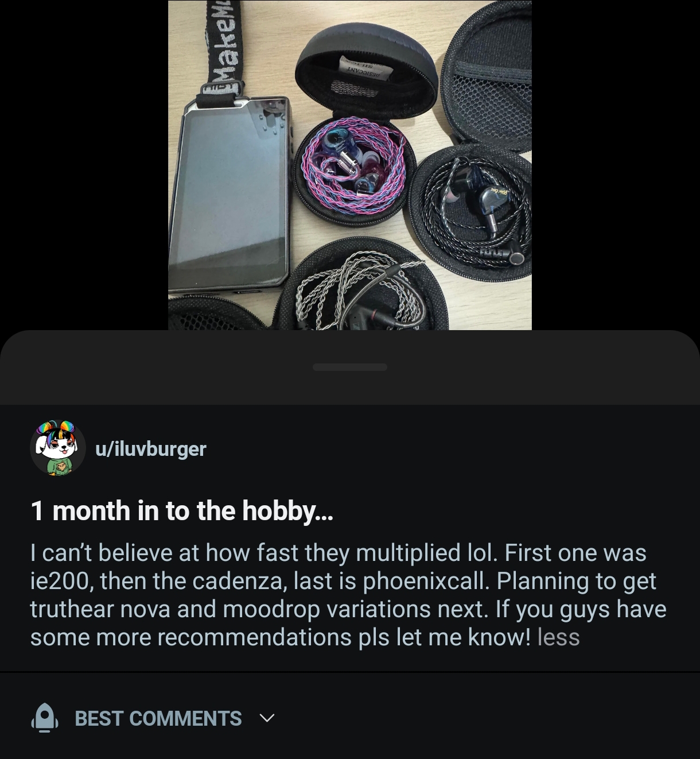Tap the open case lid with the label
Screen dimensions: 700x759
pos(367,63)
